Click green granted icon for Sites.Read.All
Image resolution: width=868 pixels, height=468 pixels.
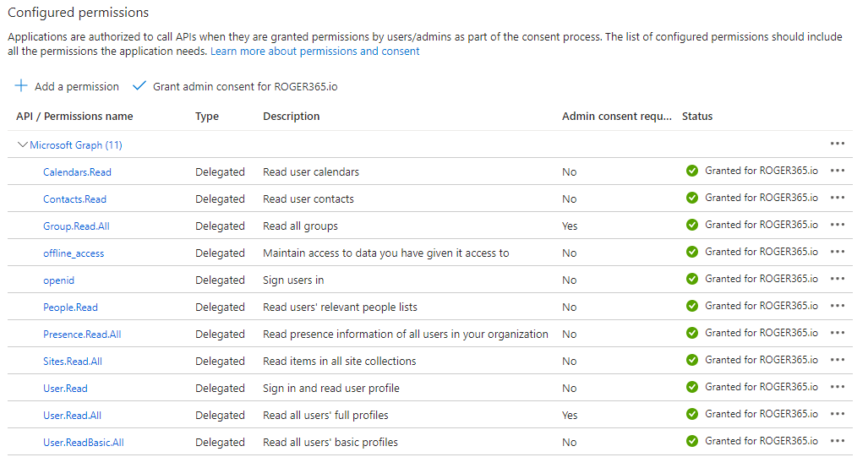[x=692, y=360]
